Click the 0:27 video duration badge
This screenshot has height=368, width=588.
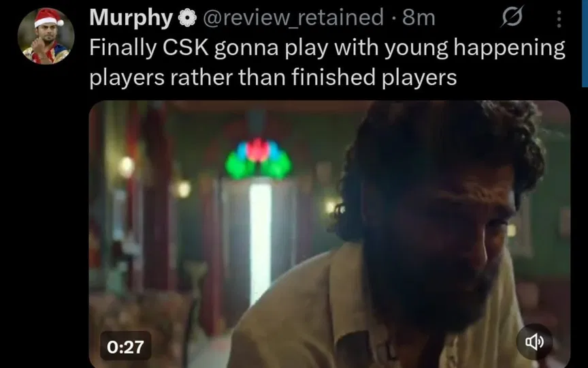(125, 347)
